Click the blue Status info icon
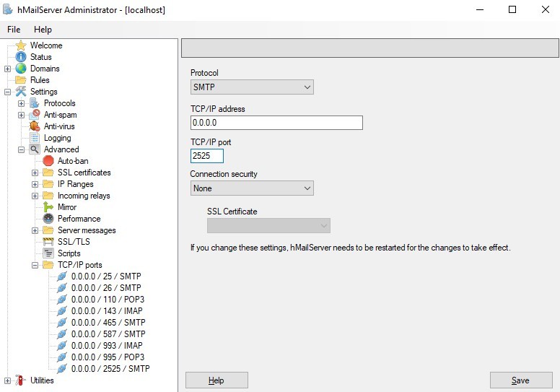This screenshot has width=560, height=392. coord(21,57)
